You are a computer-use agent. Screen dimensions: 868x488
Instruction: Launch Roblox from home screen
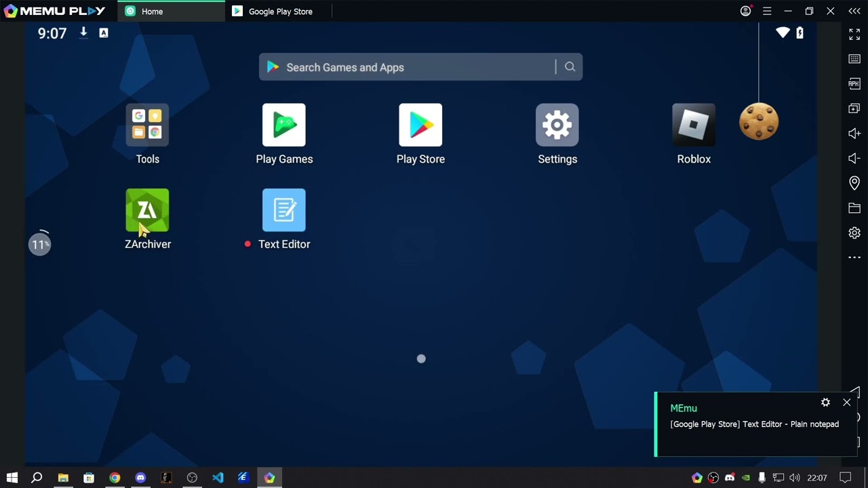694,125
